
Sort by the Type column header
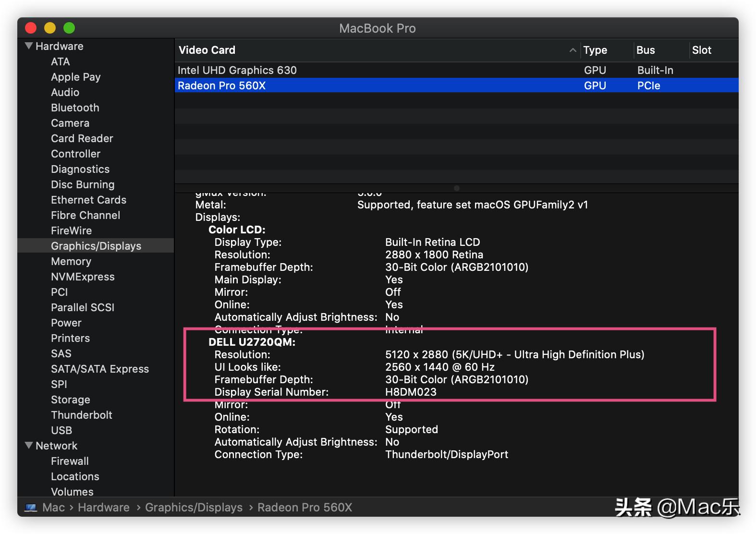pos(595,50)
